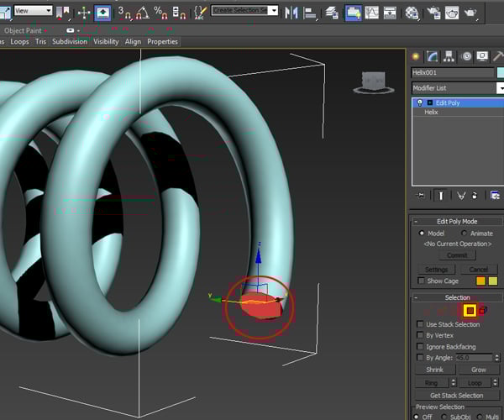Select the Animate radio button
Image resolution: width=504 pixels, height=420 pixels.
[464, 234]
